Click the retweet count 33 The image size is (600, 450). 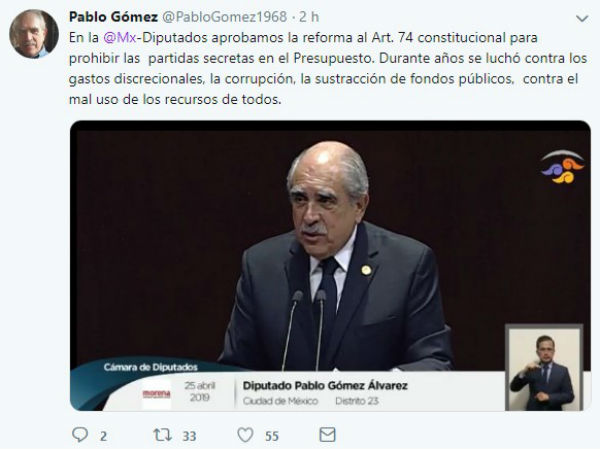tap(189, 436)
